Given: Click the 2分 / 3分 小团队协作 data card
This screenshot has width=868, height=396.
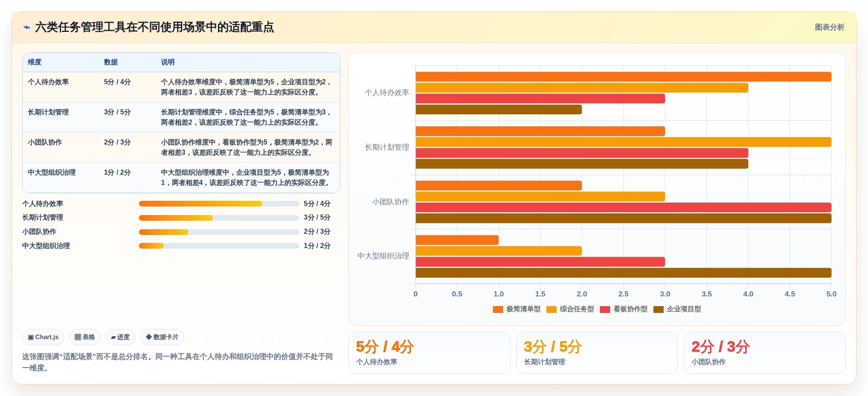Looking at the screenshot, I should coord(764,353).
